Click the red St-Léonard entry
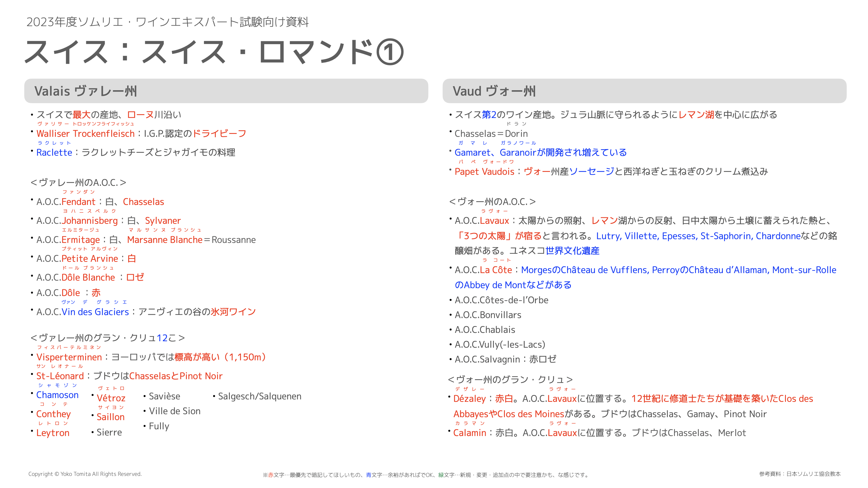Viewport: 868px width, 488px height. coord(60,376)
